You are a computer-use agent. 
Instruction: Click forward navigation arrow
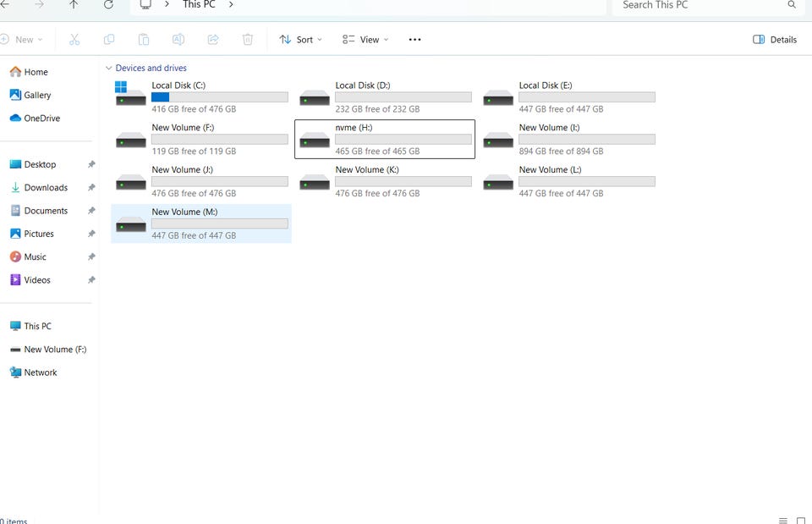click(39, 5)
